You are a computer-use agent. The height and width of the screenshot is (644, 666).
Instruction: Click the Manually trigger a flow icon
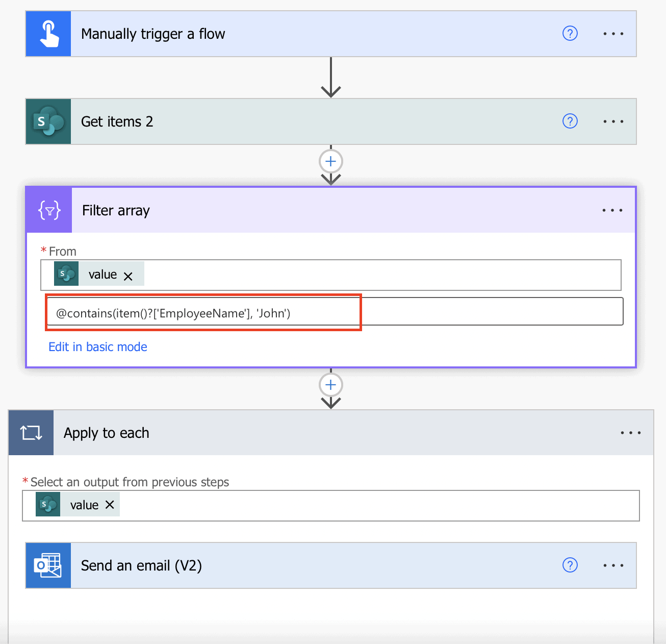pyautogui.click(x=48, y=33)
